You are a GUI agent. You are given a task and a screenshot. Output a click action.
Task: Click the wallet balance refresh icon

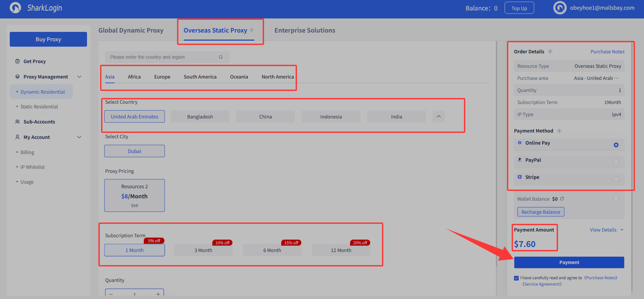(562, 199)
